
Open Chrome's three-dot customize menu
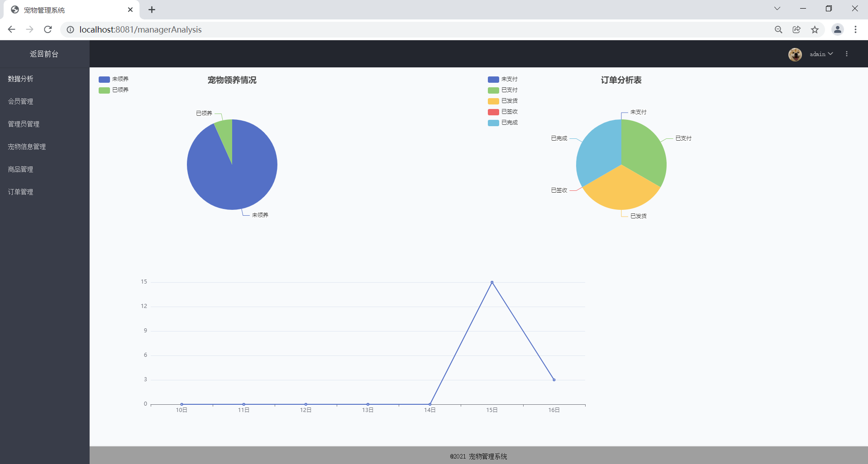[855, 29]
